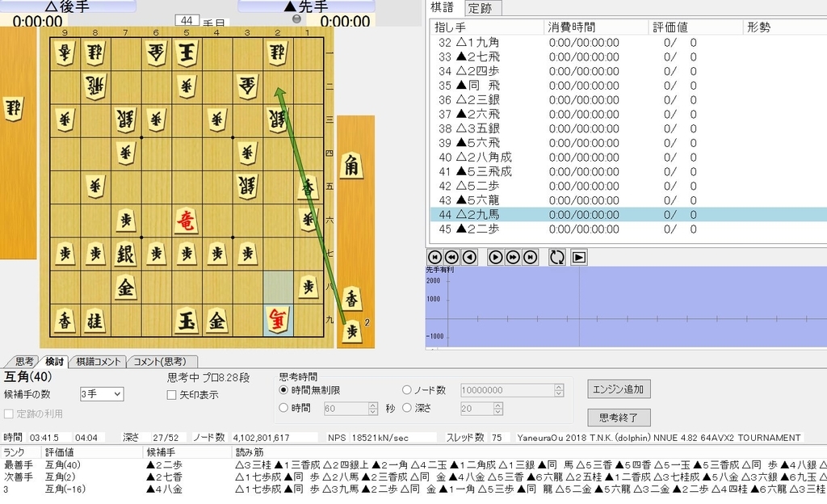Screen dimensions: 827x504
Task: Pick the pawn (歩) from sente's piece stand
Action: pos(352,331)
